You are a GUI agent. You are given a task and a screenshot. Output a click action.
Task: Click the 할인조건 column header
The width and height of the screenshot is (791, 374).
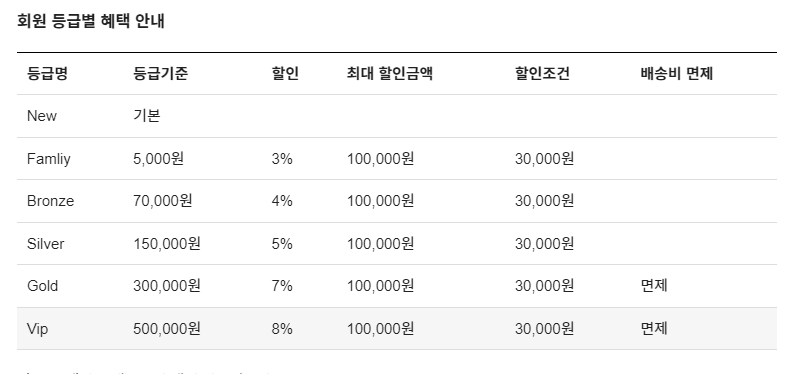542,74
